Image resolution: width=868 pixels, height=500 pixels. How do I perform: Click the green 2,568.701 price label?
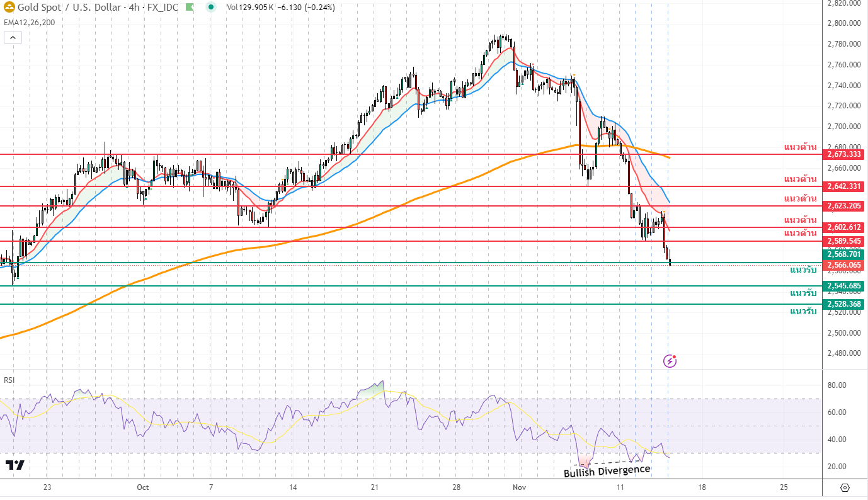[845, 255]
